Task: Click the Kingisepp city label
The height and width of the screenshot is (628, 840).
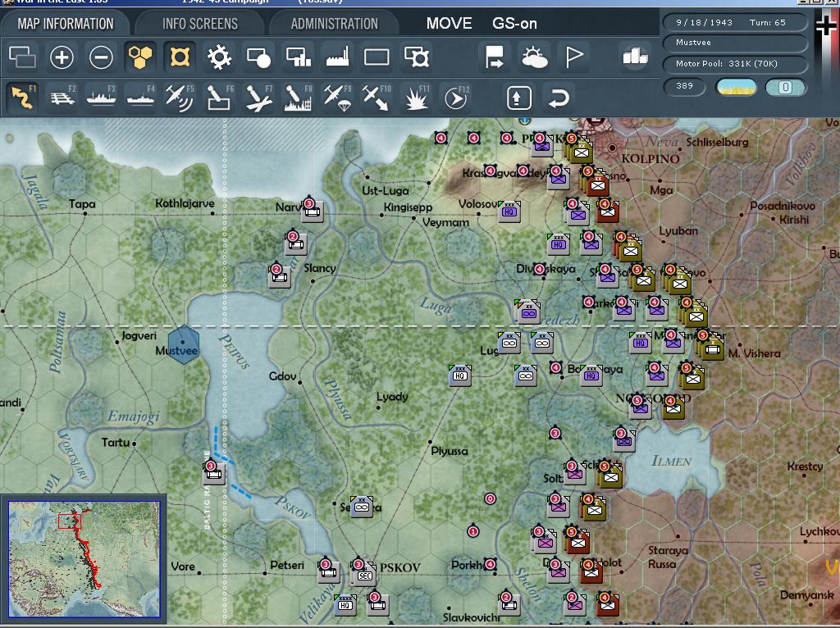Action: [x=408, y=207]
